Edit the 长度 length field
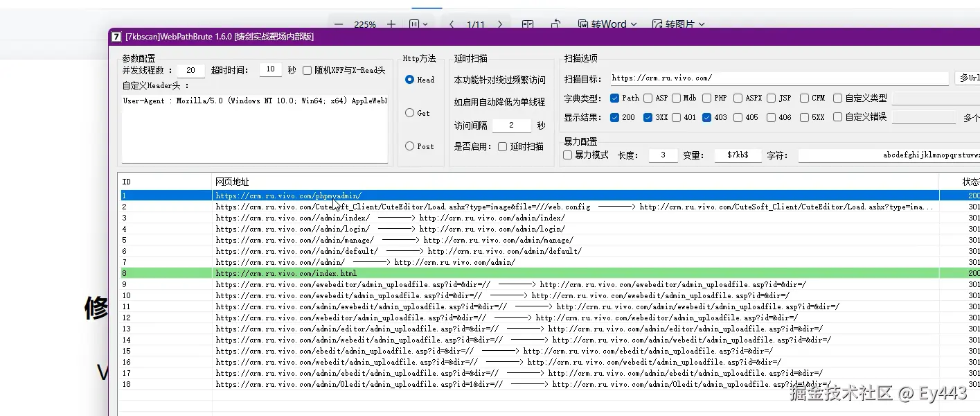This screenshot has width=980, height=416. [x=663, y=155]
